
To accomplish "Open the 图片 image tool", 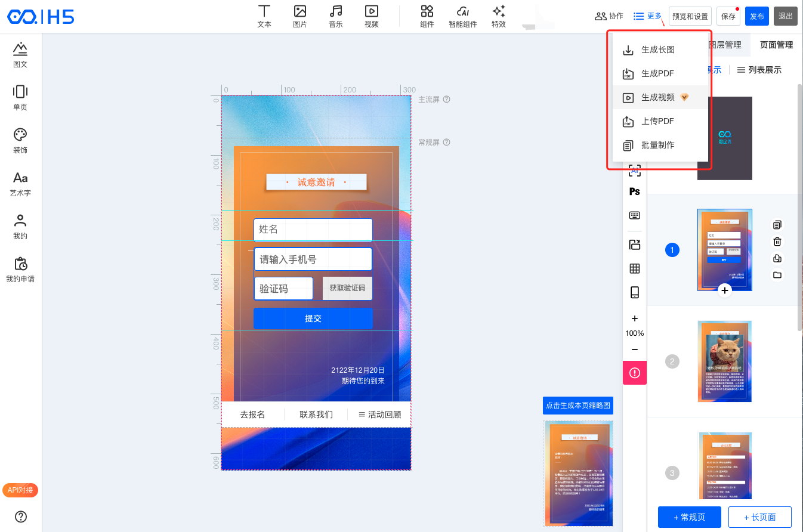I will 300,16.
